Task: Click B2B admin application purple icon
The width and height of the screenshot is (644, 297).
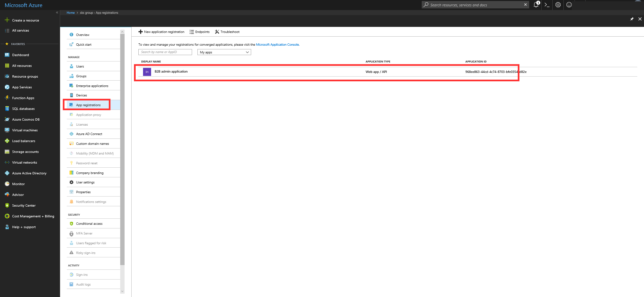Action: coord(147,72)
